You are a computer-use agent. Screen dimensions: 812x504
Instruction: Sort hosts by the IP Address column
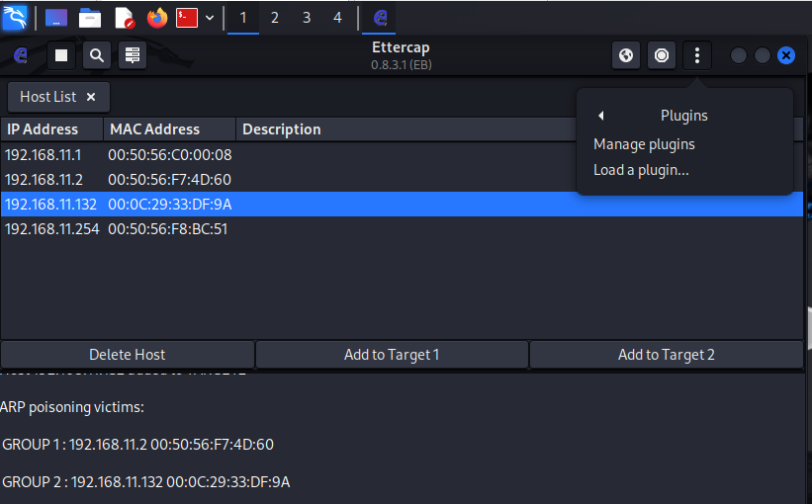[x=51, y=129]
